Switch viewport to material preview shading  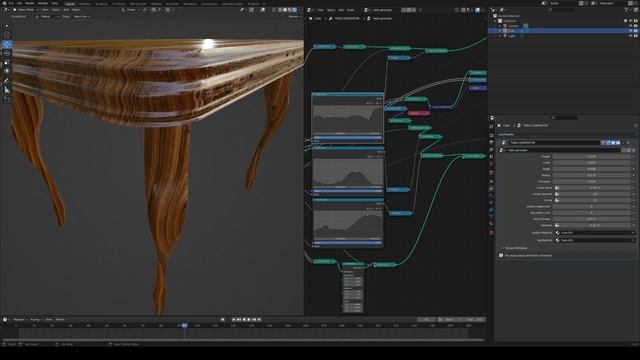[290, 10]
